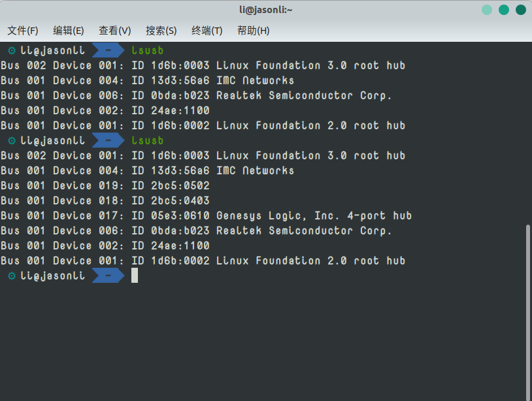This screenshot has height=401, width=532.
Task: Open the 查看(V) menu
Action: pos(114,31)
